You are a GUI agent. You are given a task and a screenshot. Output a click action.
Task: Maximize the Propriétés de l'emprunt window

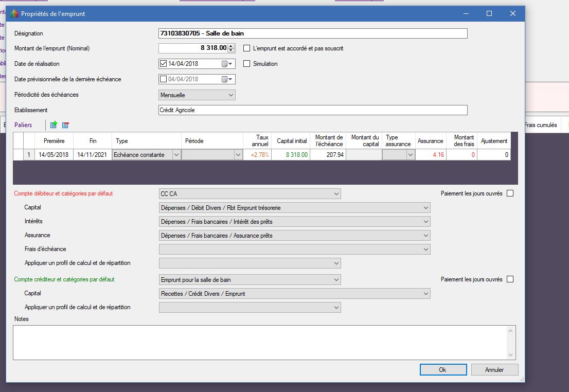point(489,14)
